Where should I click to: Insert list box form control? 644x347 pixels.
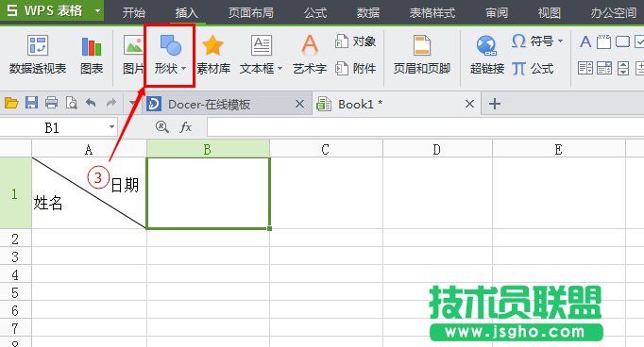coord(585,68)
